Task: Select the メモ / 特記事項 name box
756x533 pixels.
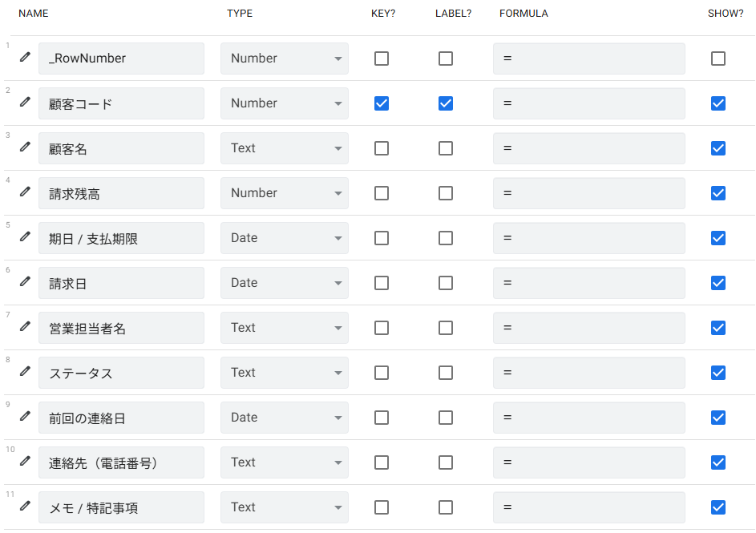Action: click(x=121, y=507)
